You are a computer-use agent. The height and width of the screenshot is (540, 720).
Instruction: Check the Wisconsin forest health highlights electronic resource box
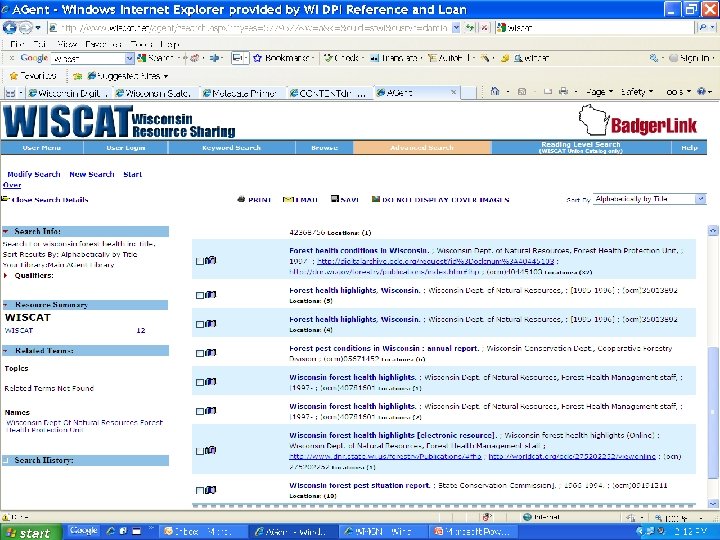tap(200, 451)
